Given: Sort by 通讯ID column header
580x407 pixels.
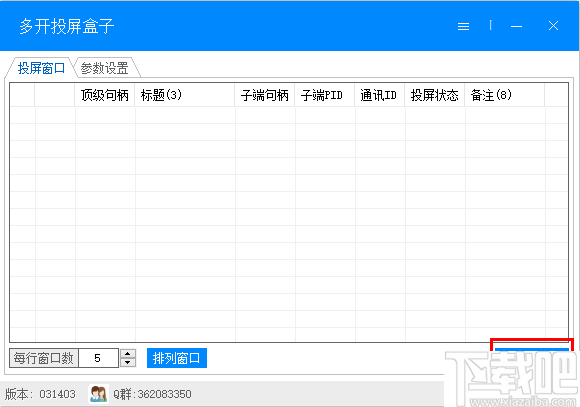Looking at the screenshot, I should (380, 95).
